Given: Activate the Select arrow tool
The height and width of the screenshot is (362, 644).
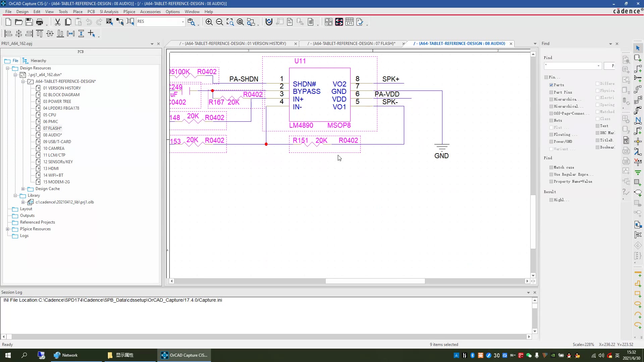Looking at the screenshot, I should 638,48.
